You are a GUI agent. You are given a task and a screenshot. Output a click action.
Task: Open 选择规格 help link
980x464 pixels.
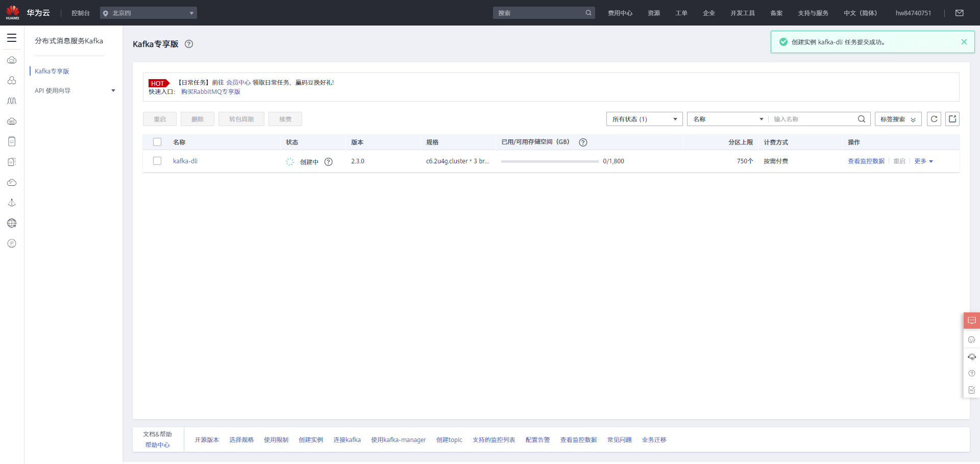click(x=241, y=440)
